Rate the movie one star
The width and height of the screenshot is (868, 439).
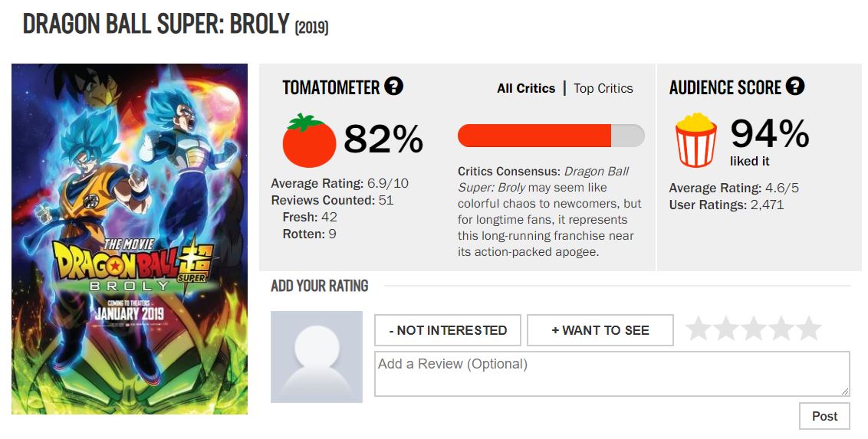pyautogui.click(x=699, y=329)
